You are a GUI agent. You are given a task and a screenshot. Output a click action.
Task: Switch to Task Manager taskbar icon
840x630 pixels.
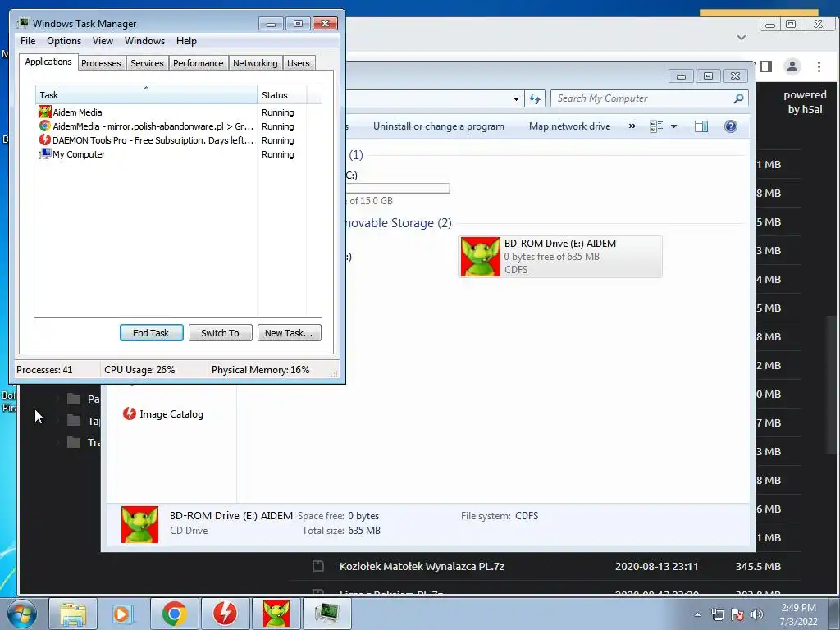click(x=326, y=614)
